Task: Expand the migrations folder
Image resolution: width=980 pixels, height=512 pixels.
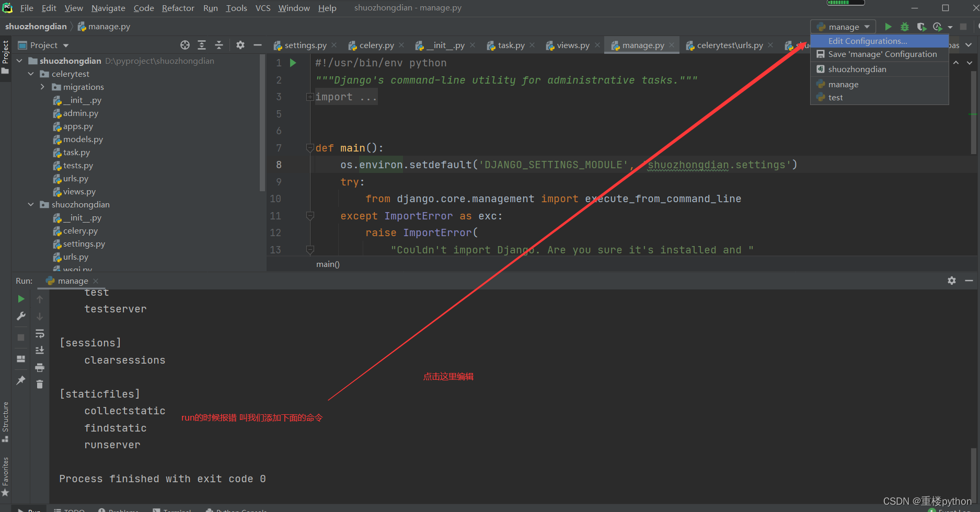Action: tap(42, 87)
